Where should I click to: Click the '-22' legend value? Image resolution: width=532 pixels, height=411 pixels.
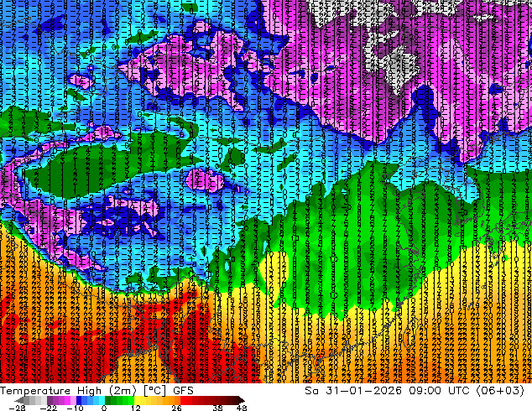tap(48, 408)
